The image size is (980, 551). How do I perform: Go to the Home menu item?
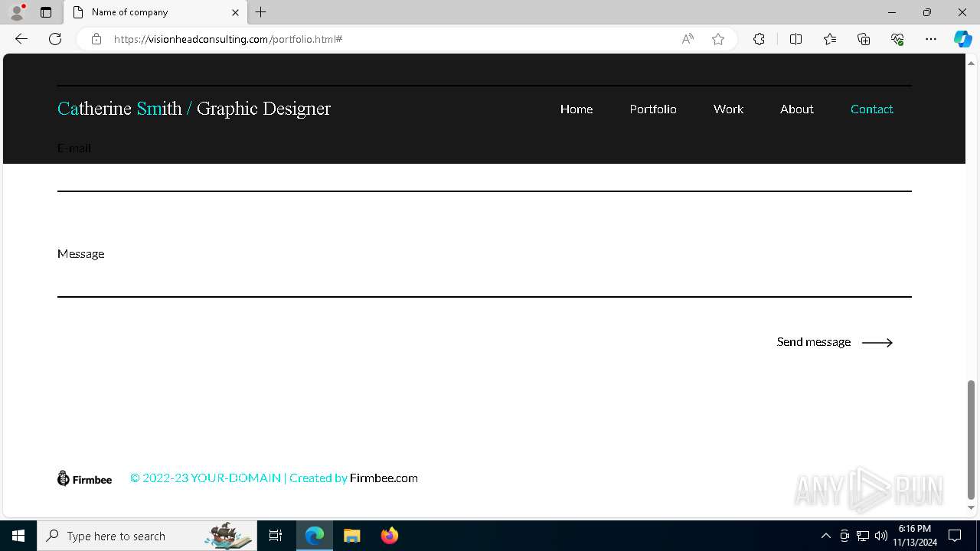click(x=577, y=109)
